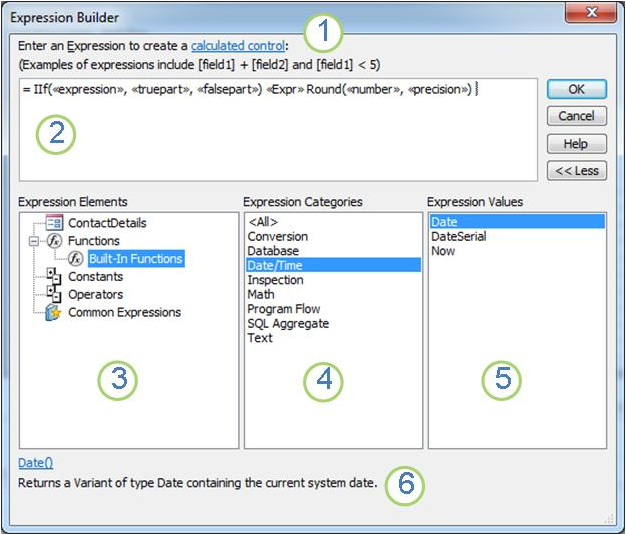Collapse the Functions tree node
The width and height of the screenshot is (626, 534).
point(34,241)
